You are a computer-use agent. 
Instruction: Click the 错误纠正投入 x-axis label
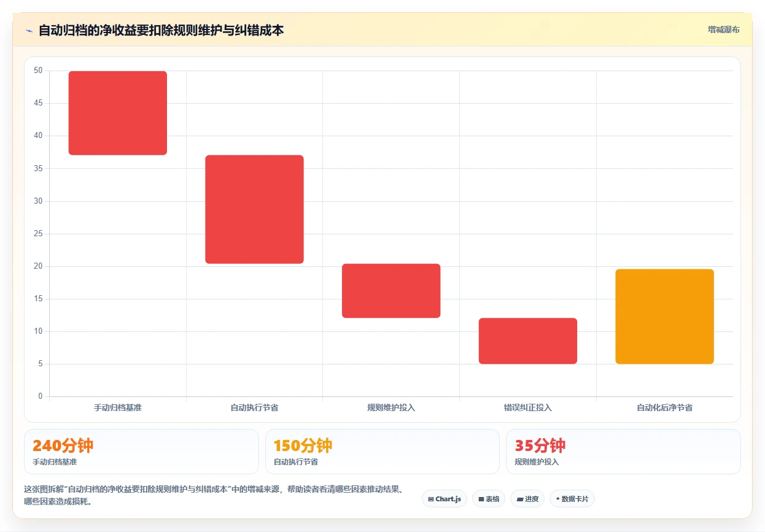point(528,407)
